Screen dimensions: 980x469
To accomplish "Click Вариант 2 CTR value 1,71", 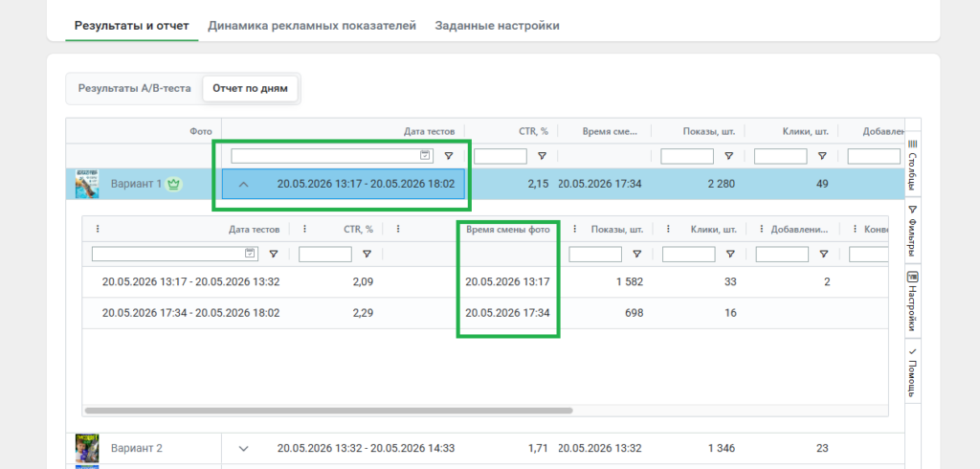I will click(538, 448).
